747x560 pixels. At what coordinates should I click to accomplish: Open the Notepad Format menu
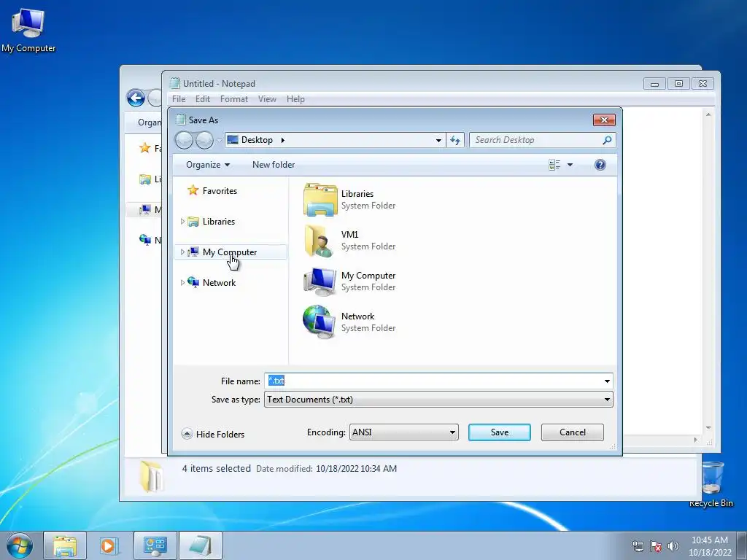[x=234, y=99]
